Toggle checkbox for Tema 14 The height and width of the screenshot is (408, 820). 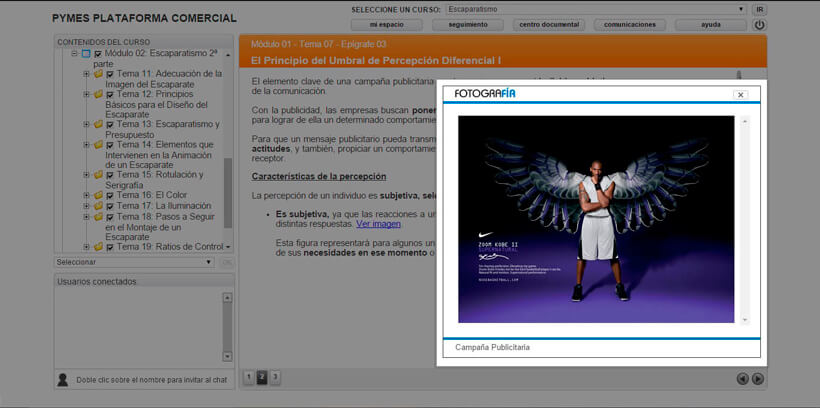coord(110,145)
